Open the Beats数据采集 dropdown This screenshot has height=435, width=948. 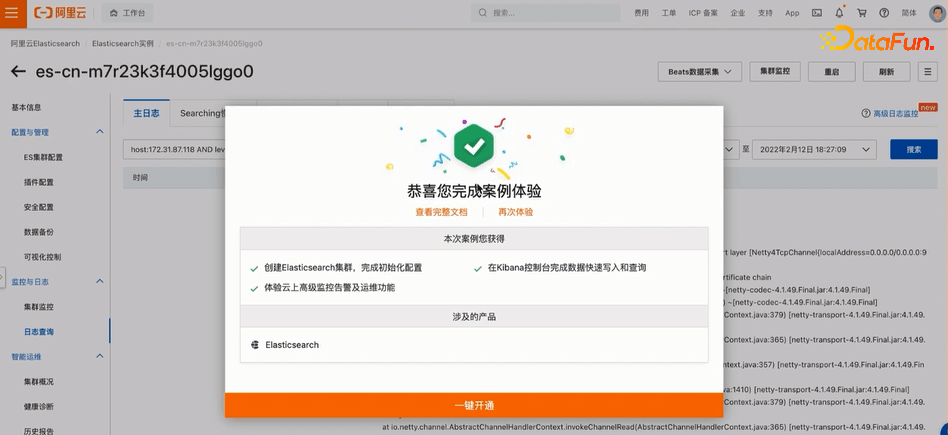click(700, 71)
